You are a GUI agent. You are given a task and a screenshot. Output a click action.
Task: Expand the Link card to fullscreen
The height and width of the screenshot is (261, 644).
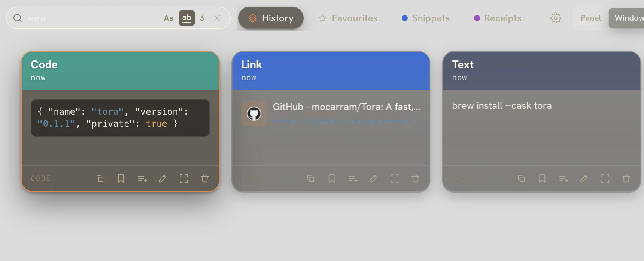[x=395, y=178]
